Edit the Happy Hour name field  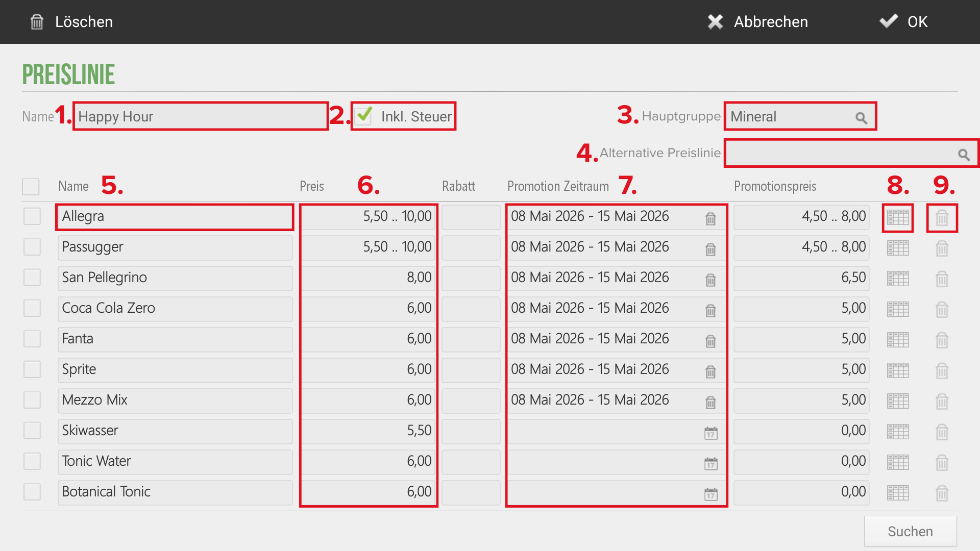tap(200, 116)
